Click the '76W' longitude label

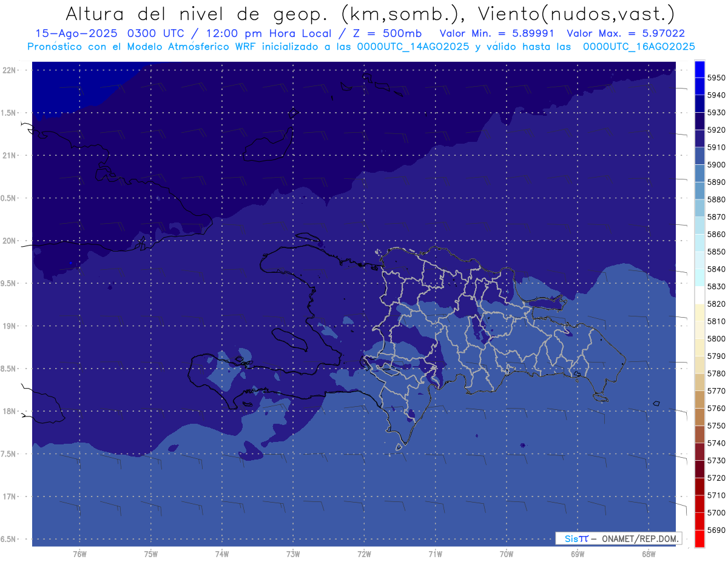79,554
